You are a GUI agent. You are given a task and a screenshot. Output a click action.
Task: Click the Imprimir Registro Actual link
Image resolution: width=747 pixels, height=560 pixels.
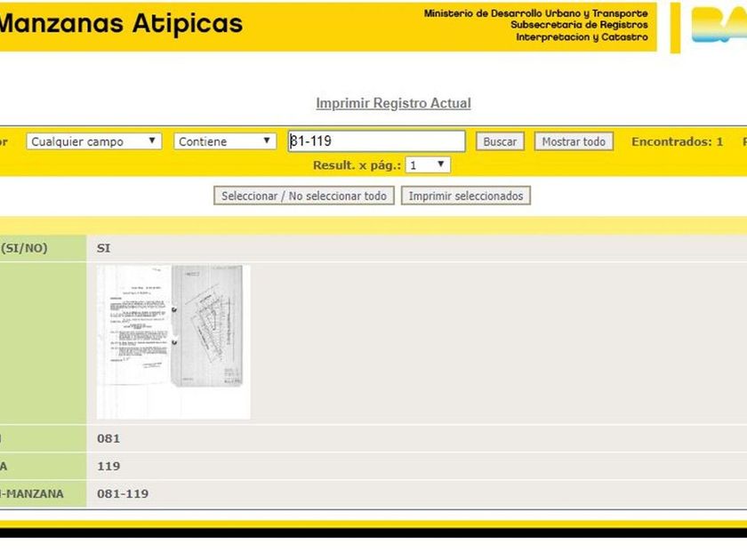tap(393, 103)
